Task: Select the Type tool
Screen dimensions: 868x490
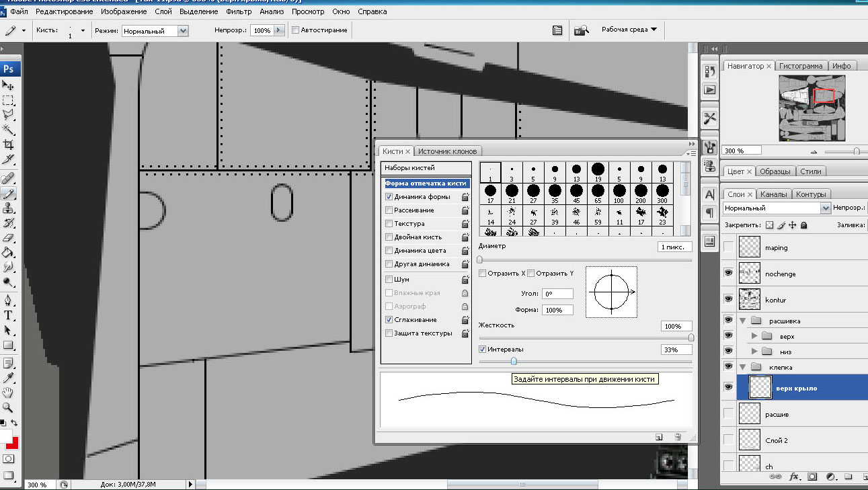Action: [8, 315]
